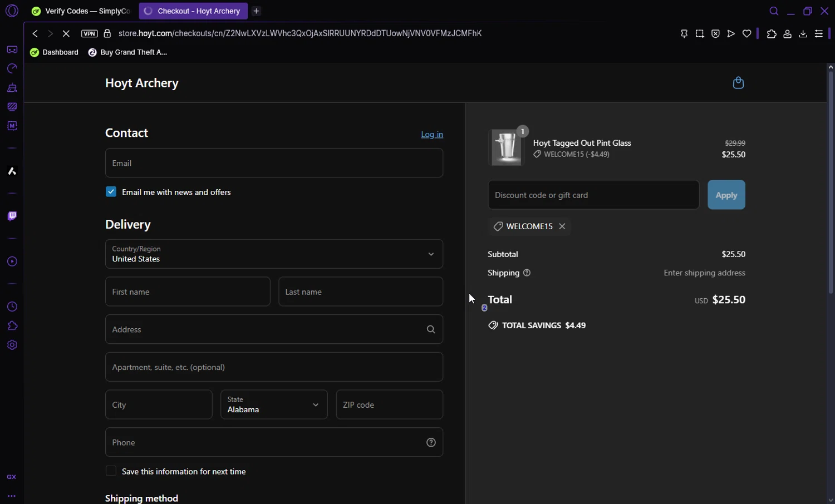Open History clock icon in sidebar
The height and width of the screenshot is (504, 835).
[12, 307]
